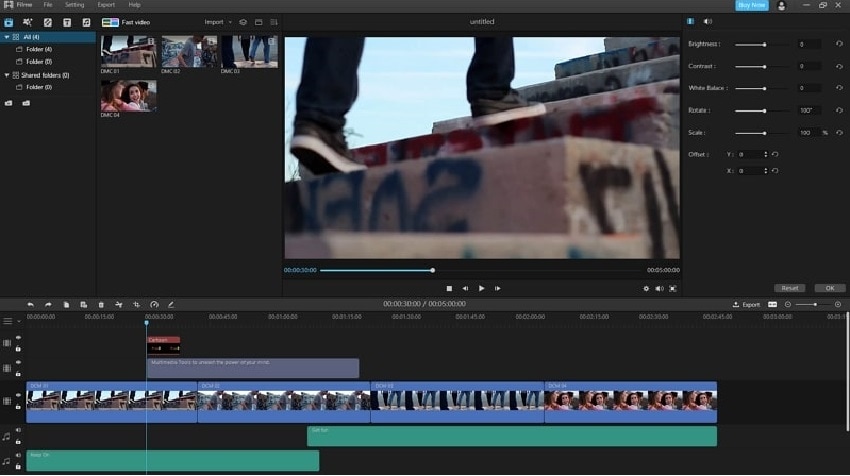Click the timeline zoom slider

(815, 305)
